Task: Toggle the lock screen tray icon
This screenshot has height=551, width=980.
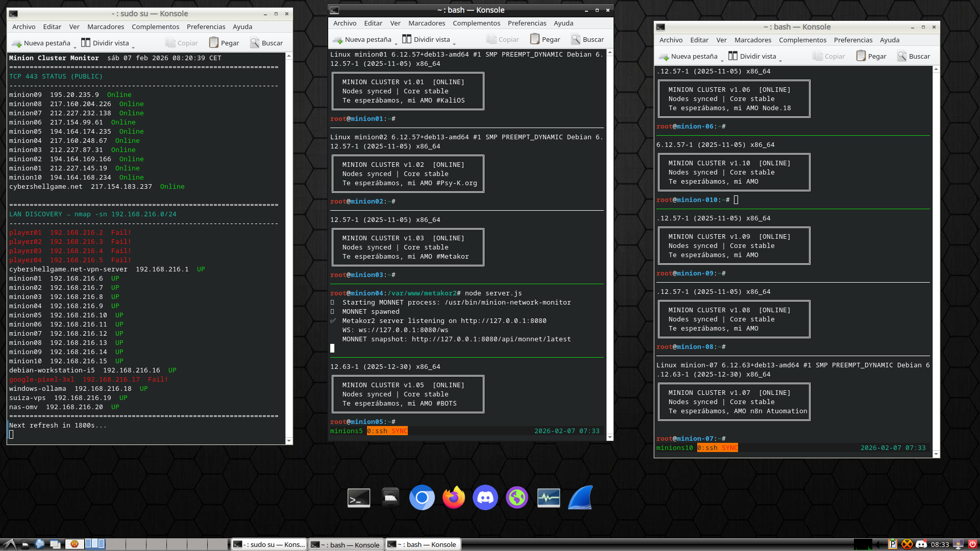Action: 959,544
